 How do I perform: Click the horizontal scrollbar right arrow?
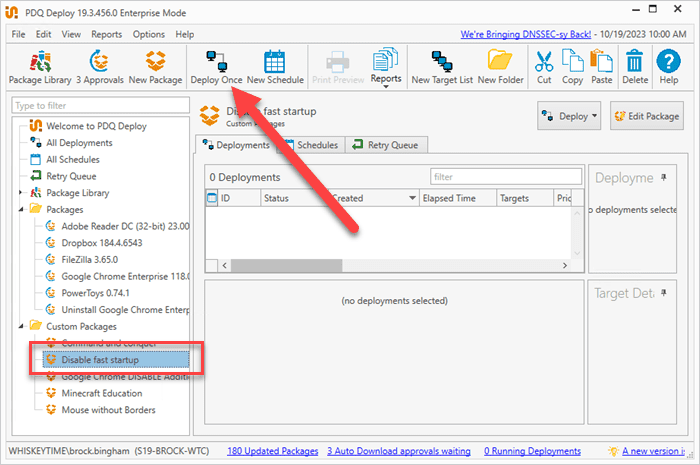coord(565,266)
